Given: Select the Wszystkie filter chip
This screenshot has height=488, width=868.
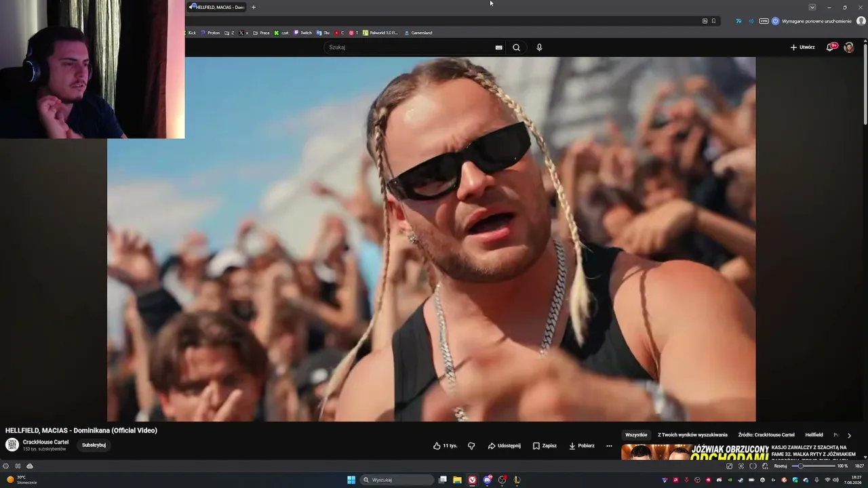Looking at the screenshot, I should 636,435.
